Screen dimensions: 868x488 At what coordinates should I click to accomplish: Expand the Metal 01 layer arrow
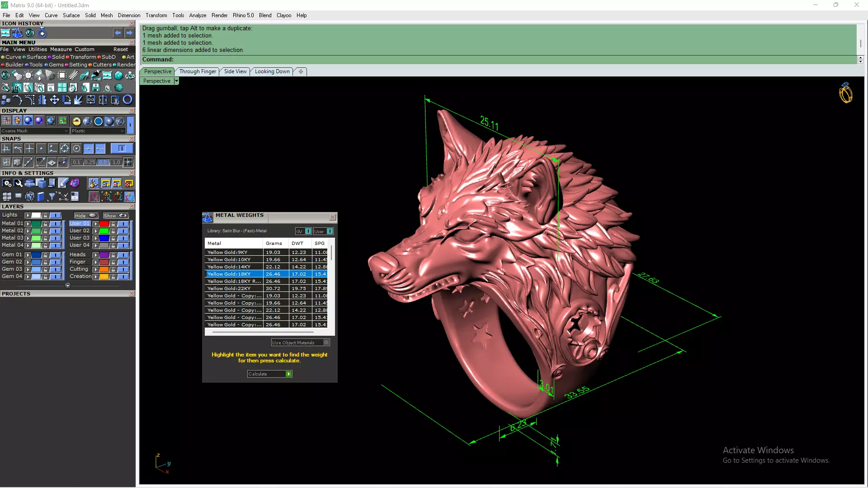28,224
